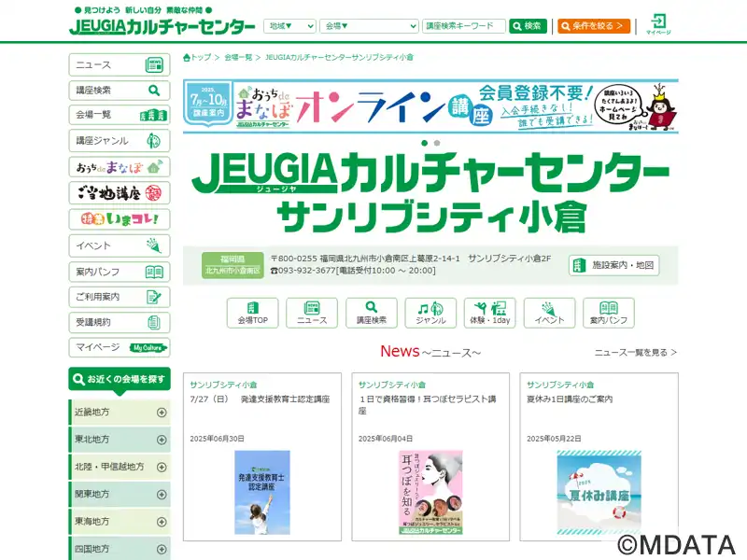Open 施設案内・地図 button
Viewport: 747px width, 560px height.
point(613,265)
